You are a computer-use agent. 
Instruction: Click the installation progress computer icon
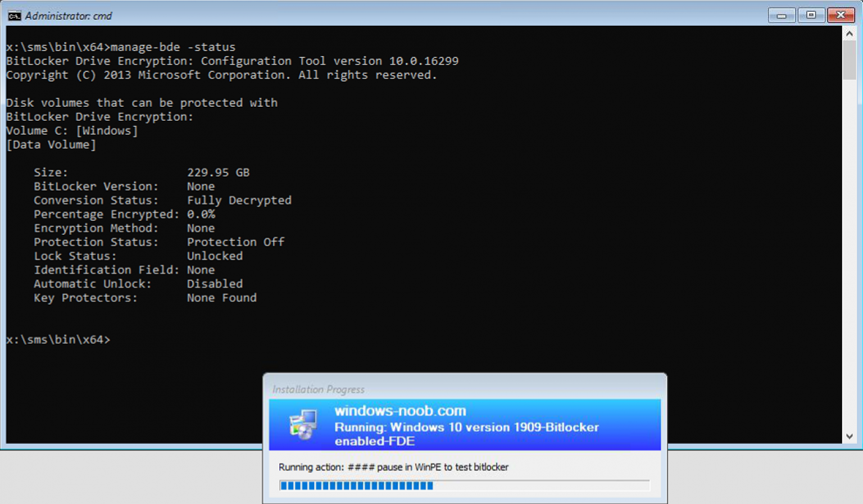[303, 424]
